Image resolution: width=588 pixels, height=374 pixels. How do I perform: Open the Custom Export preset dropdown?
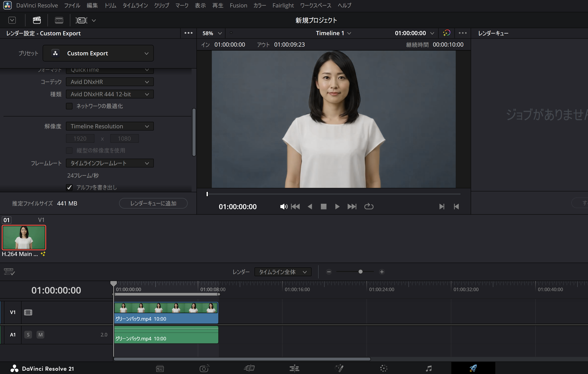pos(98,53)
